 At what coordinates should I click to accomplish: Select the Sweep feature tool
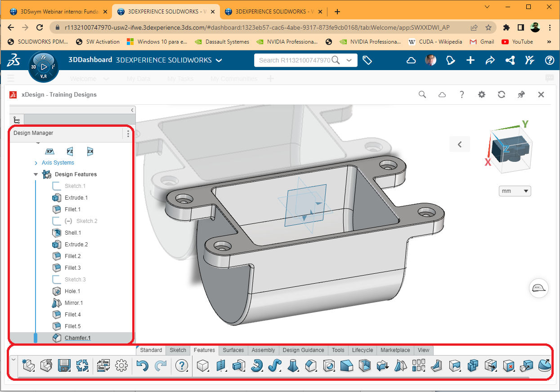(274, 366)
